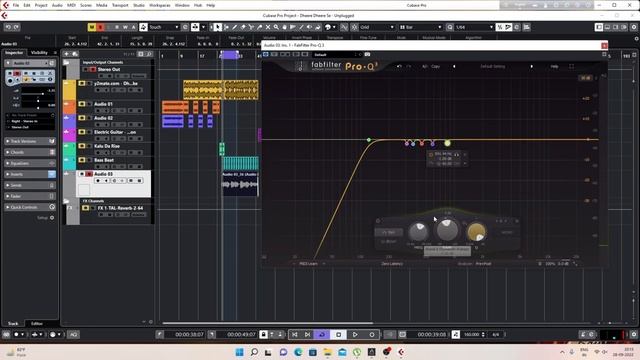Toggle the transport Cycle loop button
Screen dimensions: 640x360
click(x=322, y=334)
